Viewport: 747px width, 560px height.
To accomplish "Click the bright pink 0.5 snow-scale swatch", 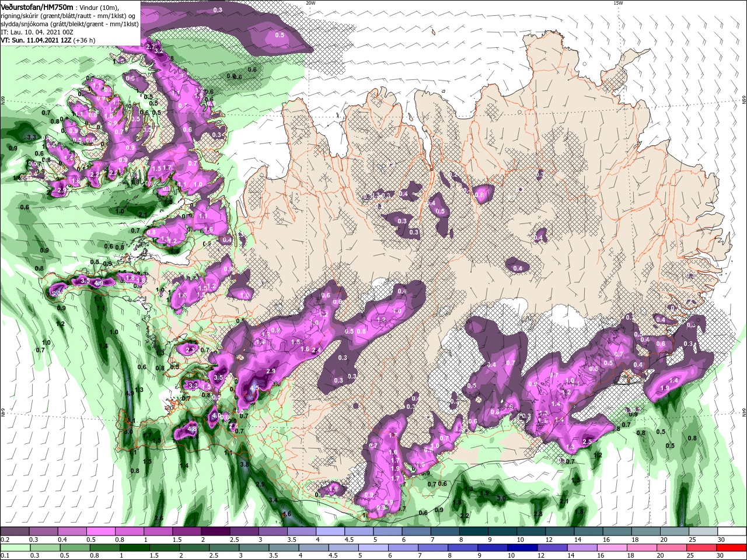I will (x=100, y=531).
